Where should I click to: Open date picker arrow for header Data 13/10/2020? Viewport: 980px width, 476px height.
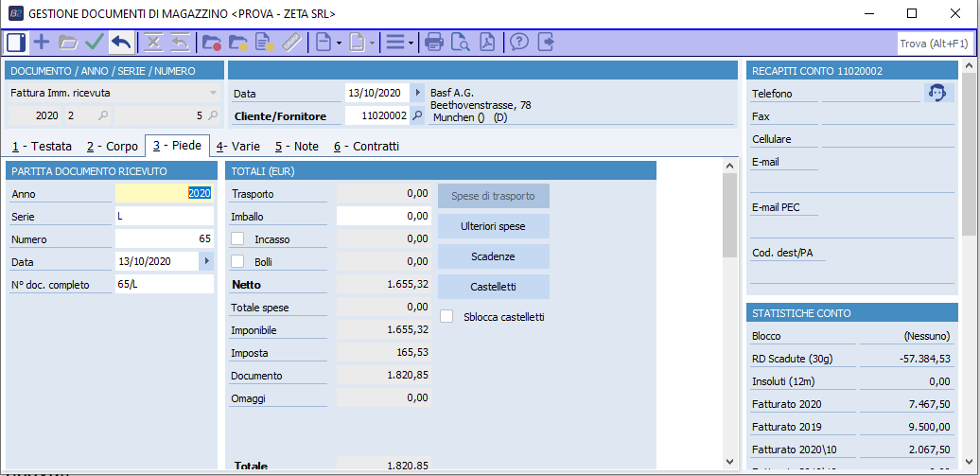tap(417, 93)
